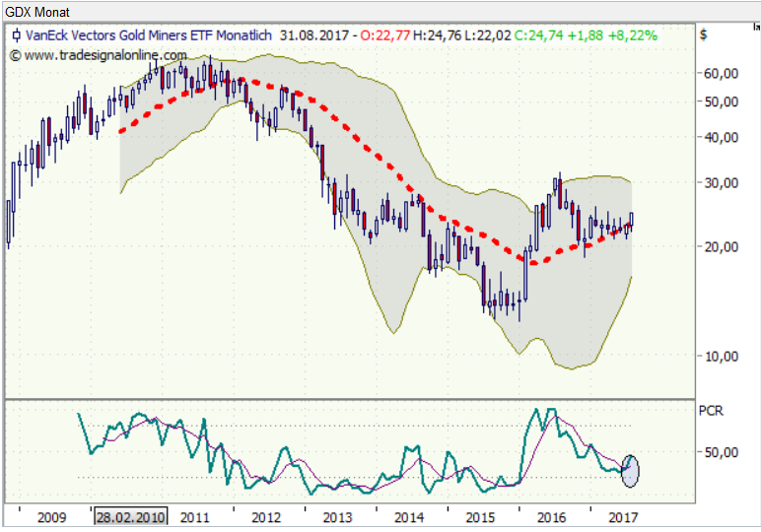Viewport: 761px width, 532px height.
Task: Open the www.tradesignalonline.com copyright link
Action: [x=98, y=55]
